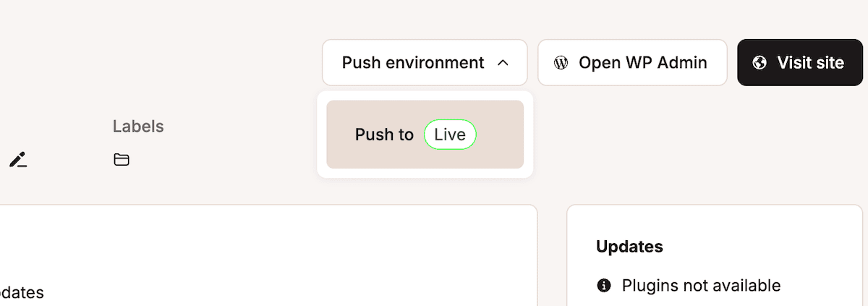Click the Updates heading
This screenshot has height=306, width=868.
[629, 247]
